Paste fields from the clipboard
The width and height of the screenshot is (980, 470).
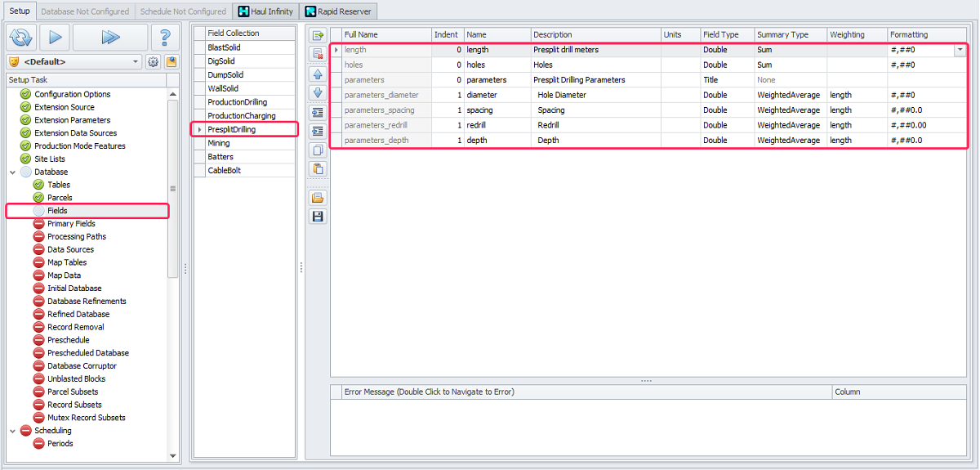tap(318, 169)
